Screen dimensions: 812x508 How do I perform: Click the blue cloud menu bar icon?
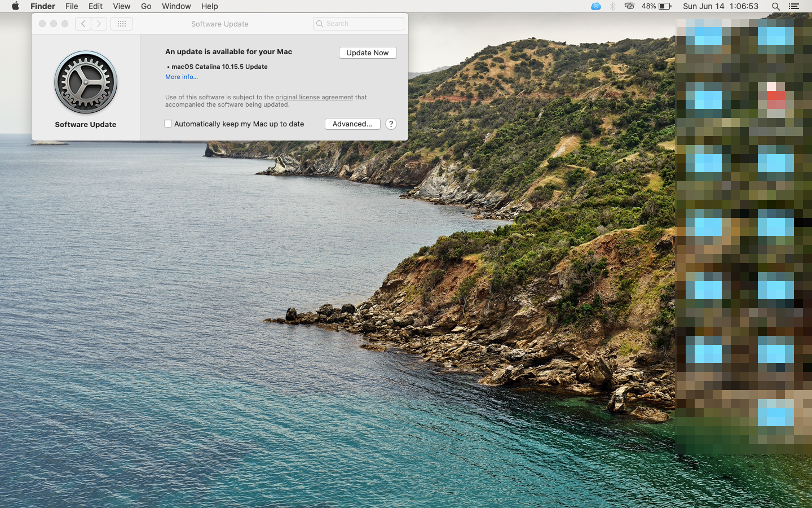(595, 6)
